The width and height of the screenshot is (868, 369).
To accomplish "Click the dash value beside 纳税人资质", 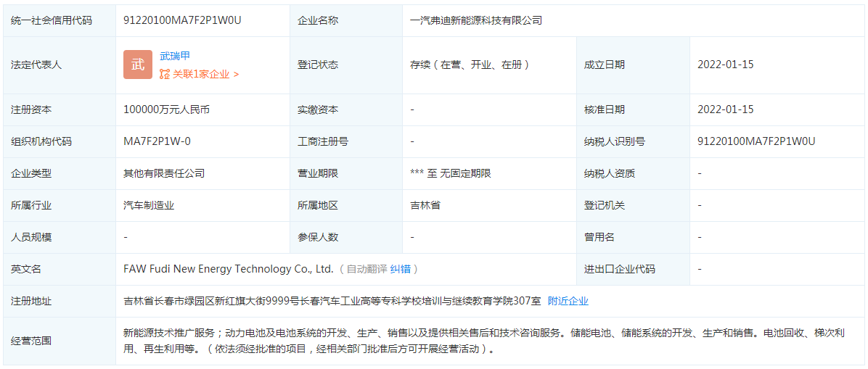I will (x=700, y=174).
